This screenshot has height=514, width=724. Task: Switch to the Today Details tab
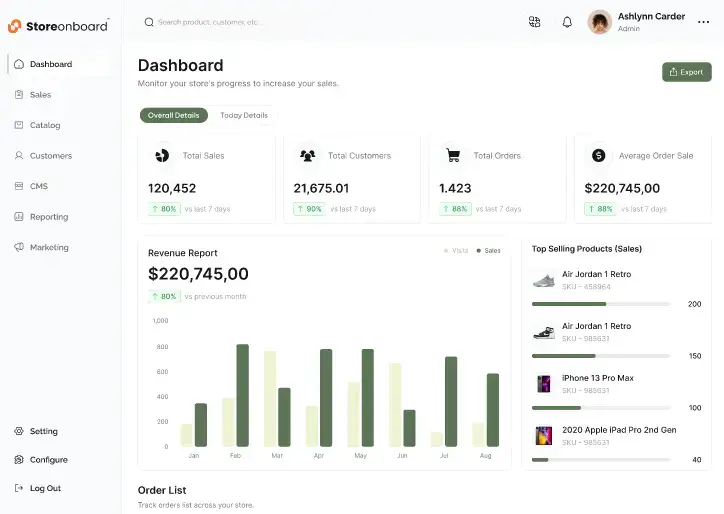point(244,116)
